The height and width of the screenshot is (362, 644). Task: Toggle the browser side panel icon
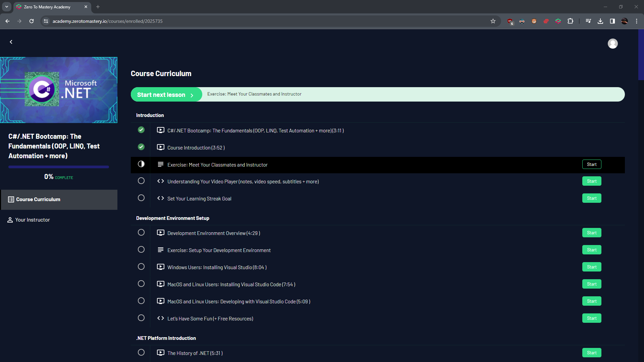click(x=612, y=21)
